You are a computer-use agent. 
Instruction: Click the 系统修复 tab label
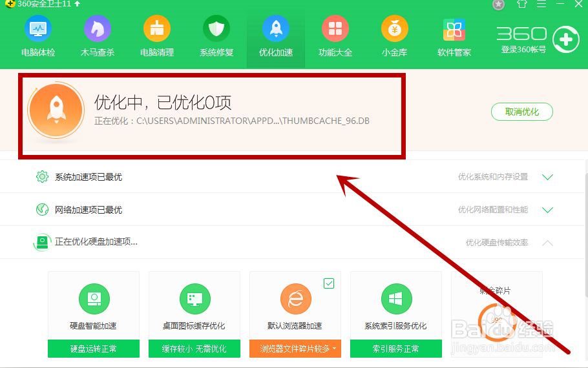(x=216, y=52)
